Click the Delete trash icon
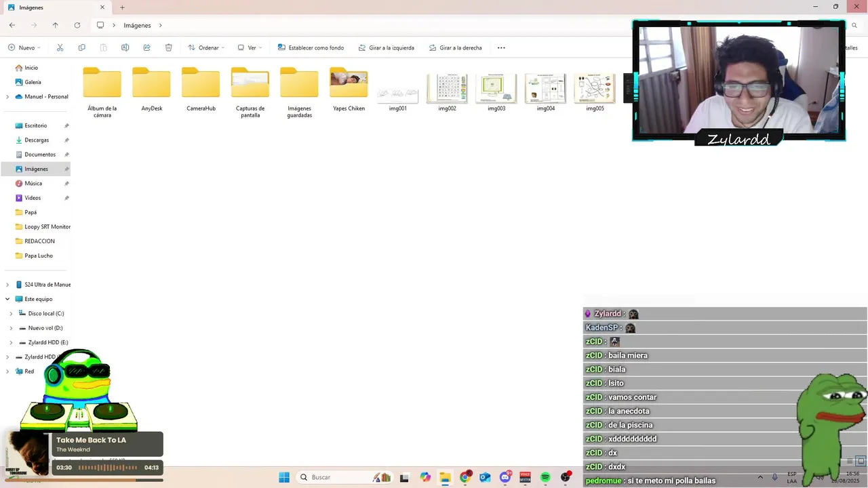 click(x=169, y=47)
